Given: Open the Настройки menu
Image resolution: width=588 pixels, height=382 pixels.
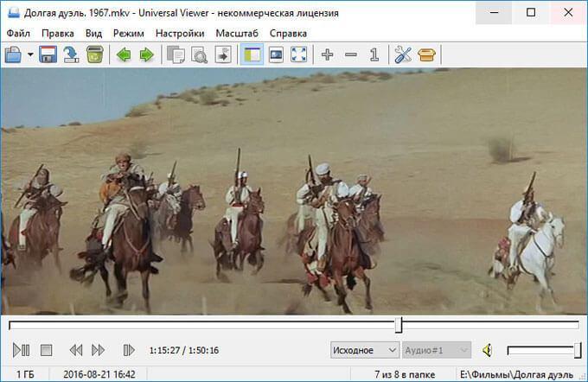Looking at the screenshot, I should click(x=180, y=34).
